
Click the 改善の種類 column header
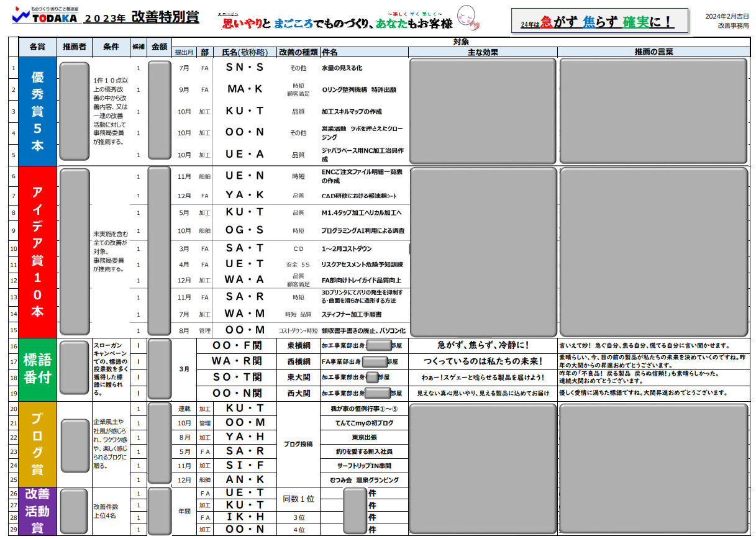point(299,52)
